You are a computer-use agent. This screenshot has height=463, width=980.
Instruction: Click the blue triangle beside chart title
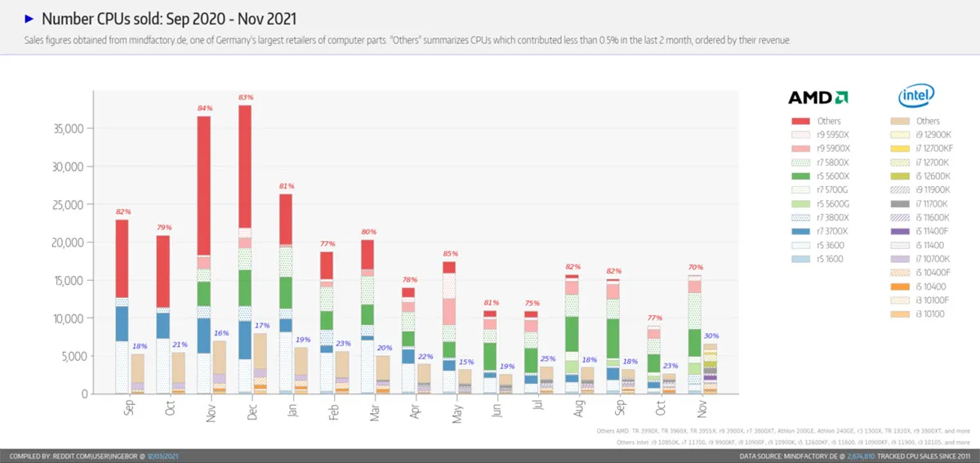pyautogui.click(x=29, y=17)
